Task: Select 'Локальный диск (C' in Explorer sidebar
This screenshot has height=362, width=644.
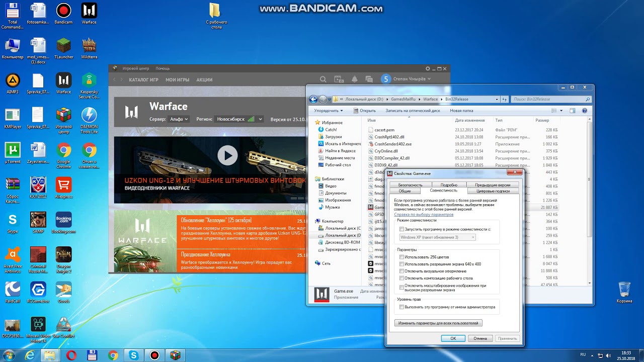Action: pos(339,228)
